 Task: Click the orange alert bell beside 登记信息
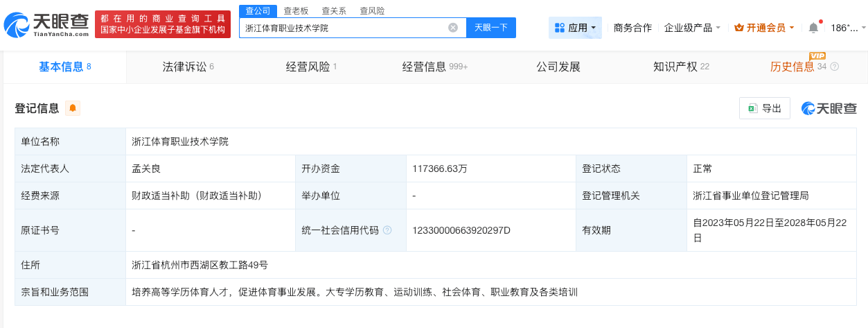[x=73, y=108]
